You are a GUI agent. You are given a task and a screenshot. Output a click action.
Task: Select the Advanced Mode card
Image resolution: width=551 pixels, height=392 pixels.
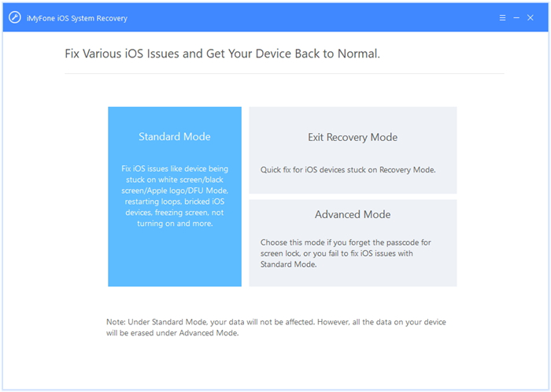coord(353,242)
